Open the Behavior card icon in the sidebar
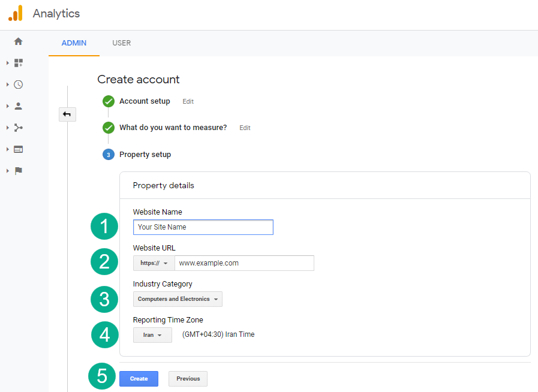The image size is (538, 392). pyautogui.click(x=18, y=149)
